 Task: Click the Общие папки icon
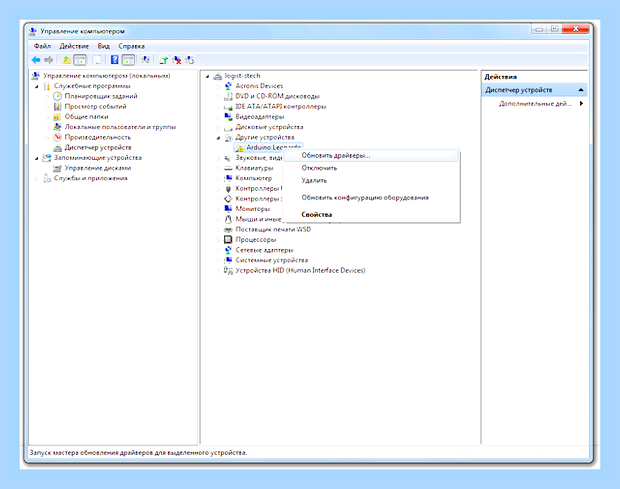point(57,117)
